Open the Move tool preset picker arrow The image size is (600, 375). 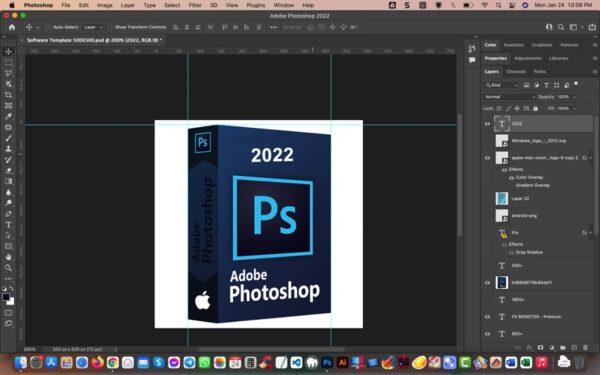(38, 27)
